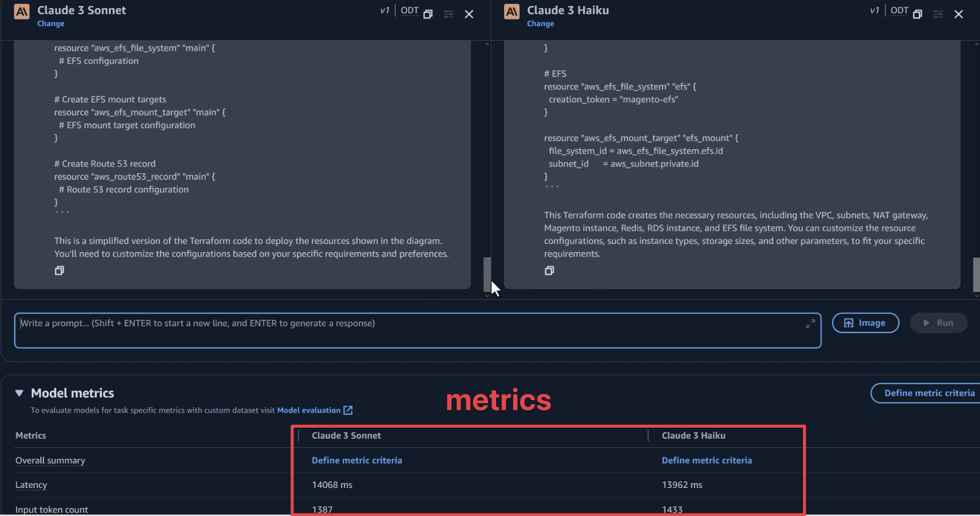Screen dimensions: 980x516
Task: Click the Anthropic logo beside Claude 3 Haiku
Action: click(x=512, y=11)
